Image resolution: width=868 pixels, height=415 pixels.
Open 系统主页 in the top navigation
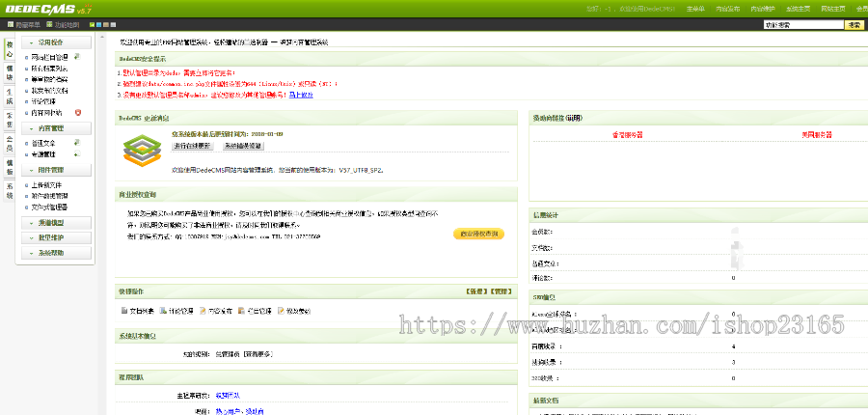[799, 9]
